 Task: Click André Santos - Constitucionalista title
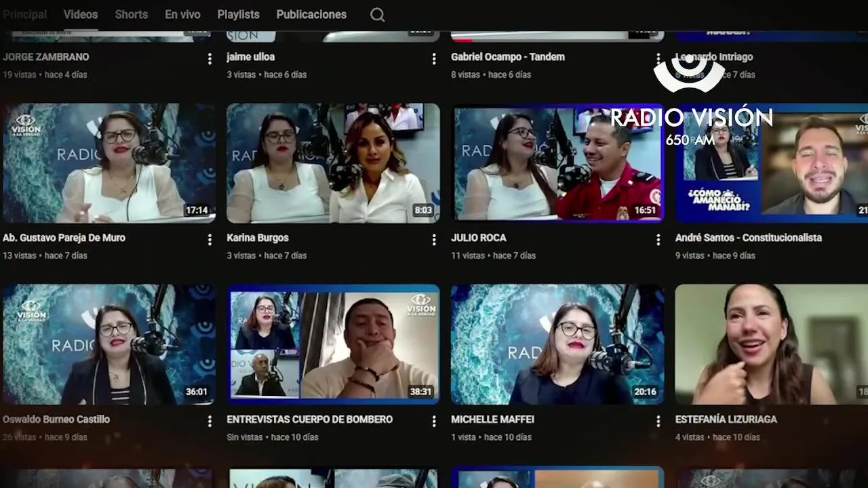[749, 238]
